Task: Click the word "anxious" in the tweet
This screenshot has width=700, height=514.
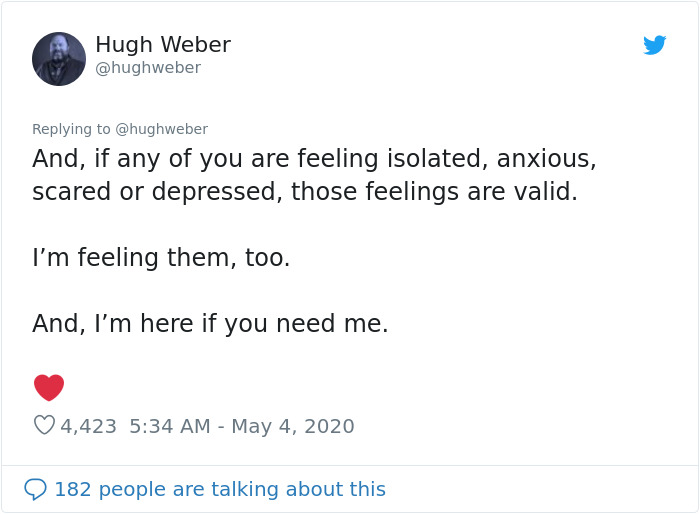Action: 546,159
